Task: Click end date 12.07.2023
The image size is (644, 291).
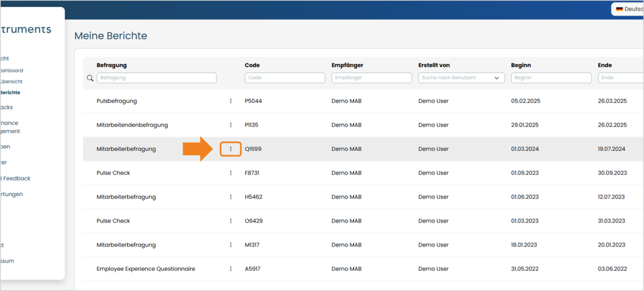Action: point(611,197)
